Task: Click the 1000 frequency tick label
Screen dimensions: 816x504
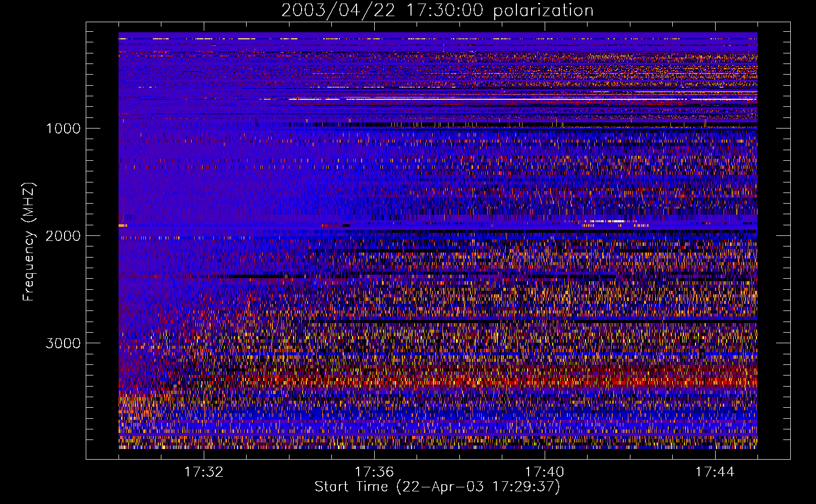Action: click(63, 129)
